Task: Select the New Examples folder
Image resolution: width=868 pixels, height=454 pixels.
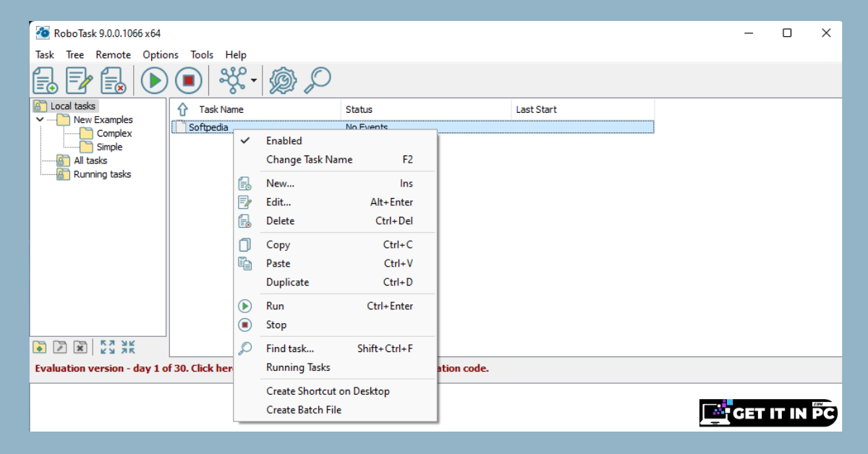Action: pos(103,120)
